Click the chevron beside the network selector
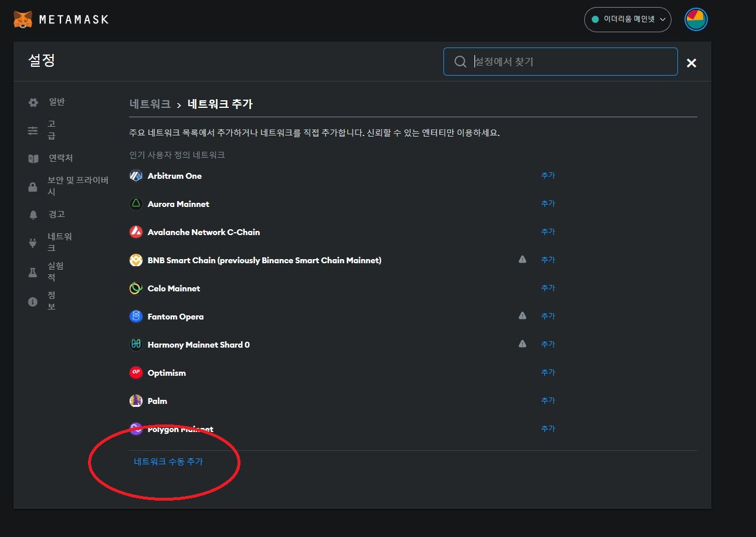 point(663,19)
